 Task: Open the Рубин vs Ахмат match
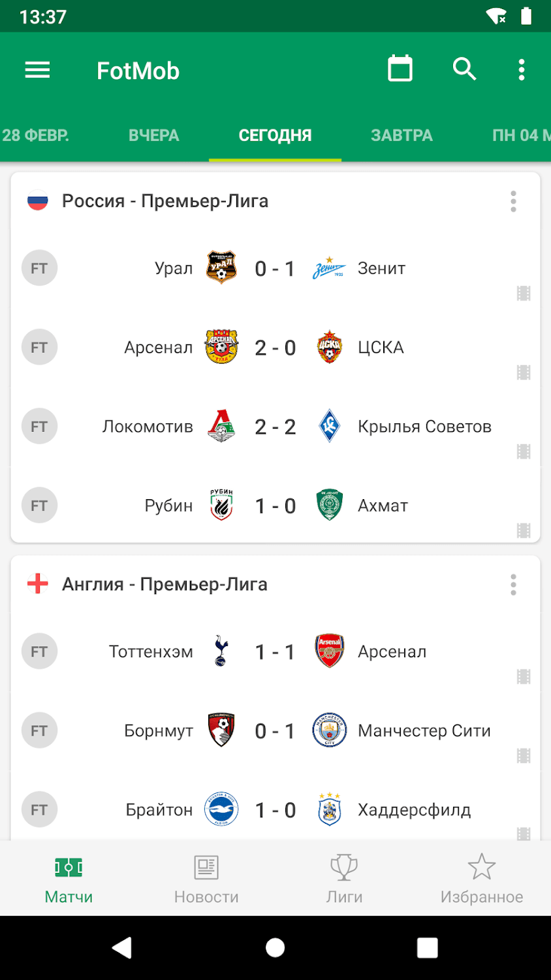point(275,506)
